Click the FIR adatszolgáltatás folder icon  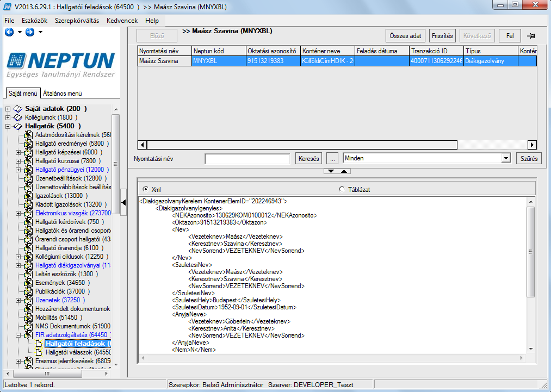click(x=28, y=335)
